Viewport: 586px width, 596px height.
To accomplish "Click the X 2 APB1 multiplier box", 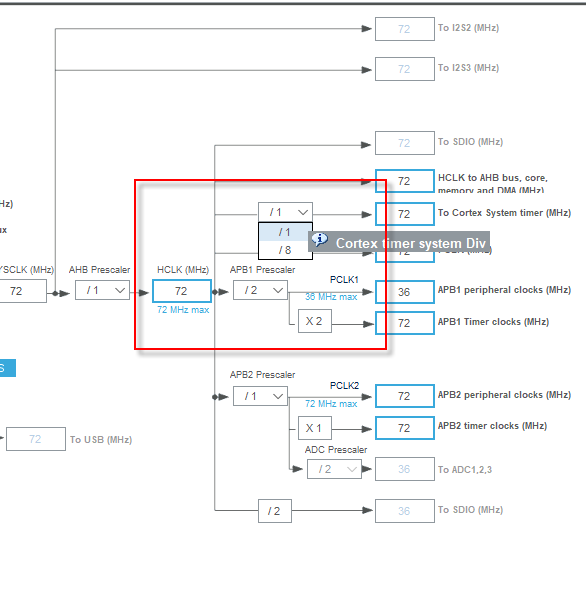I will coord(315,321).
